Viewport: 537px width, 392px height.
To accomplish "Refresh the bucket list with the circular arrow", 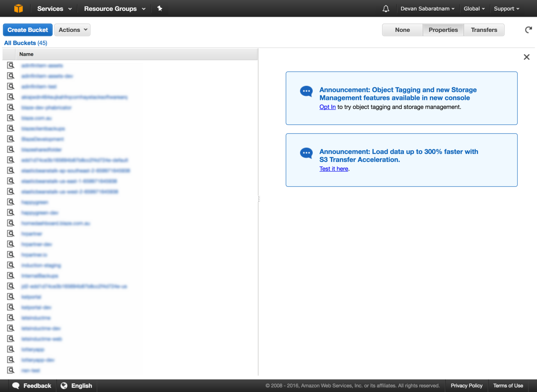I will point(528,30).
